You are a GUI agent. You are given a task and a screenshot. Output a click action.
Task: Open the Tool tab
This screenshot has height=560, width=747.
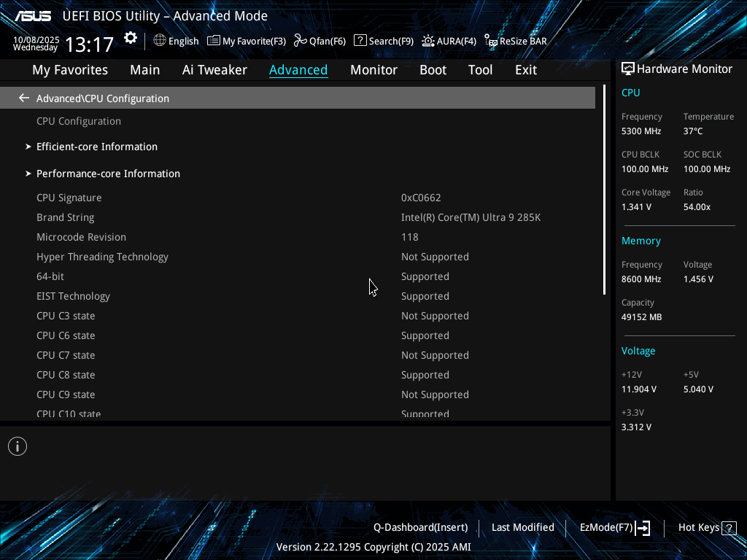click(480, 70)
